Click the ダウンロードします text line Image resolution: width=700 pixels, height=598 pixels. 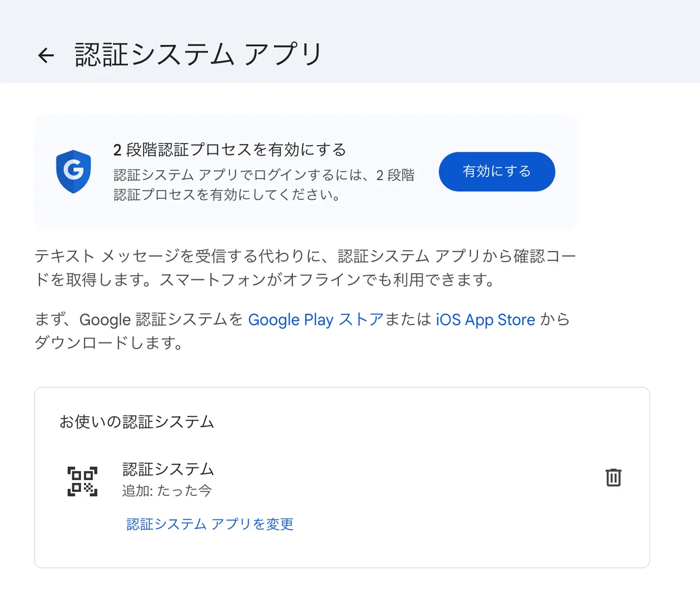point(109,343)
